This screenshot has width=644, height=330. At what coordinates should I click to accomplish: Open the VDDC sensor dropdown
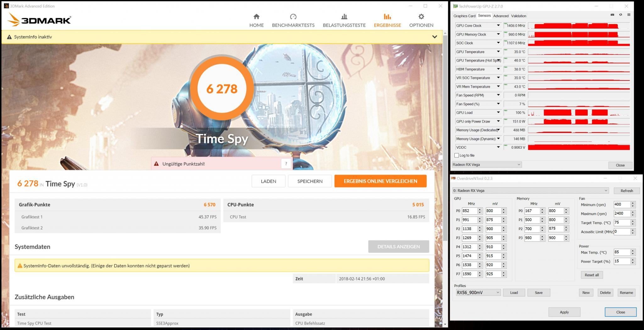pyautogui.click(x=498, y=147)
